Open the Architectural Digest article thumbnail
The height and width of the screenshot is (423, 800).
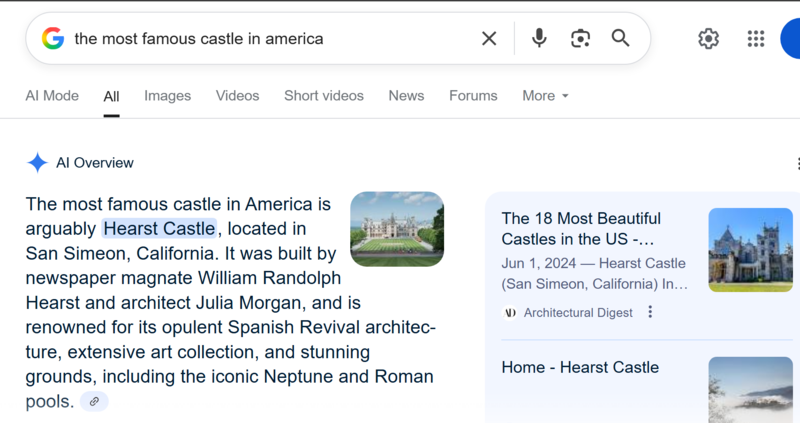point(751,250)
